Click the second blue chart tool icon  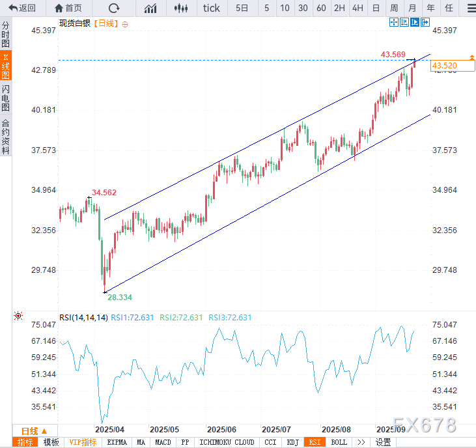pyautogui.click(x=404, y=22)
